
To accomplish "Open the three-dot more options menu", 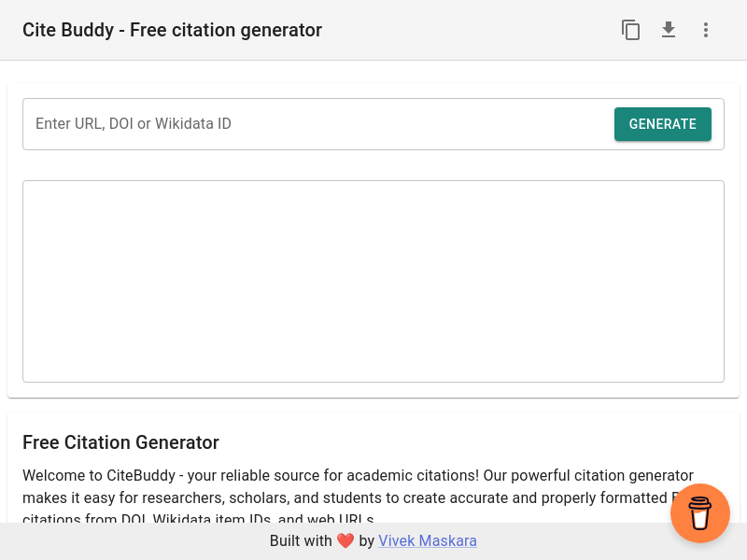I will pyautogui.click(x=706, y=30).
